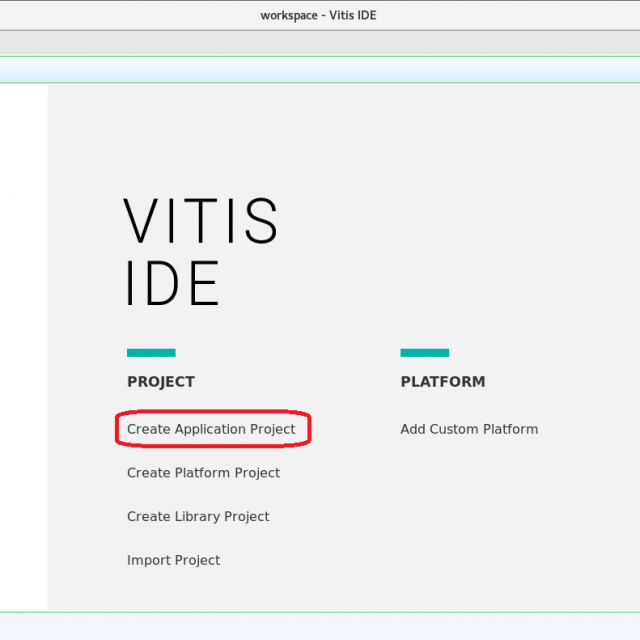The height and width of the screenshot is (640, 640).
Task: Click Add Custom Platform
Action: coord(469,429)
